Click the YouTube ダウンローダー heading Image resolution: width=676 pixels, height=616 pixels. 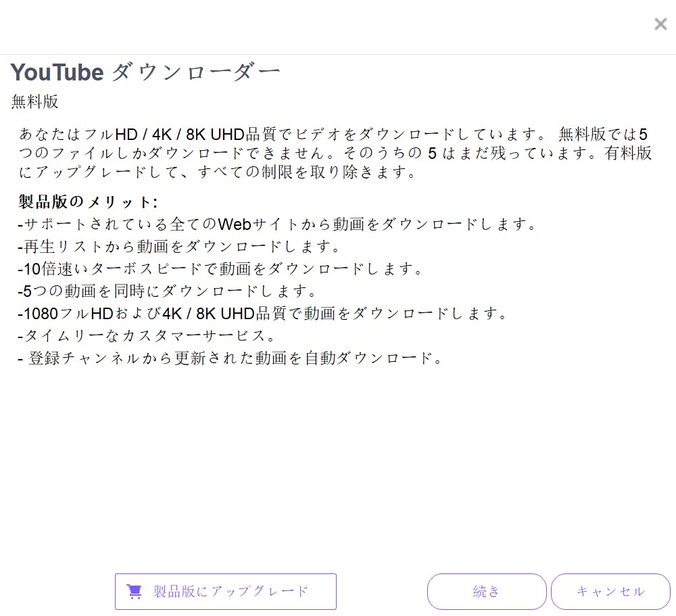[145, 72]
